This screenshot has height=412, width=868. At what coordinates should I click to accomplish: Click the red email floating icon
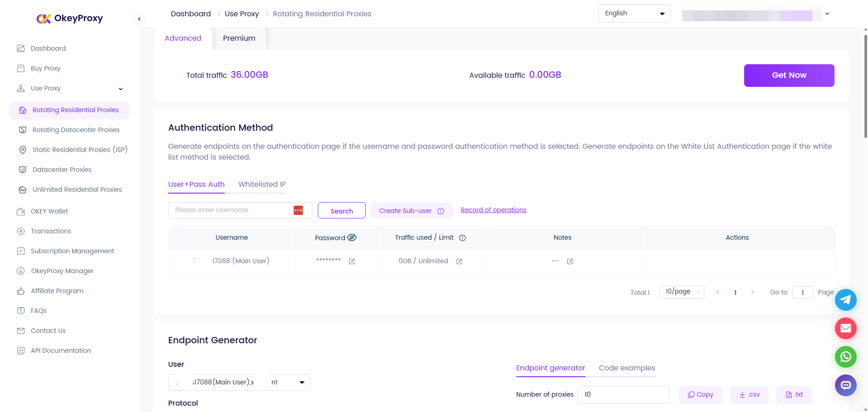[845, 328]
